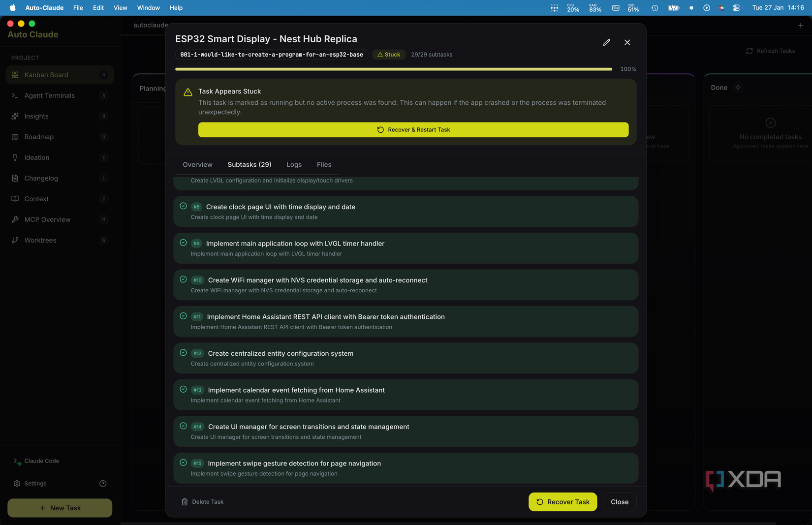
Task: Click the 29/29 subtasks count
Action: 432,55
